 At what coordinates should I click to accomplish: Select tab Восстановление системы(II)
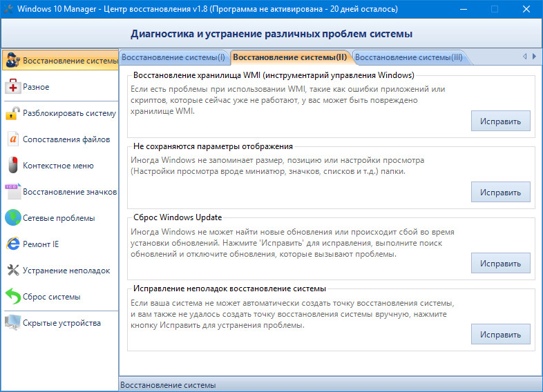coord(290,57)
